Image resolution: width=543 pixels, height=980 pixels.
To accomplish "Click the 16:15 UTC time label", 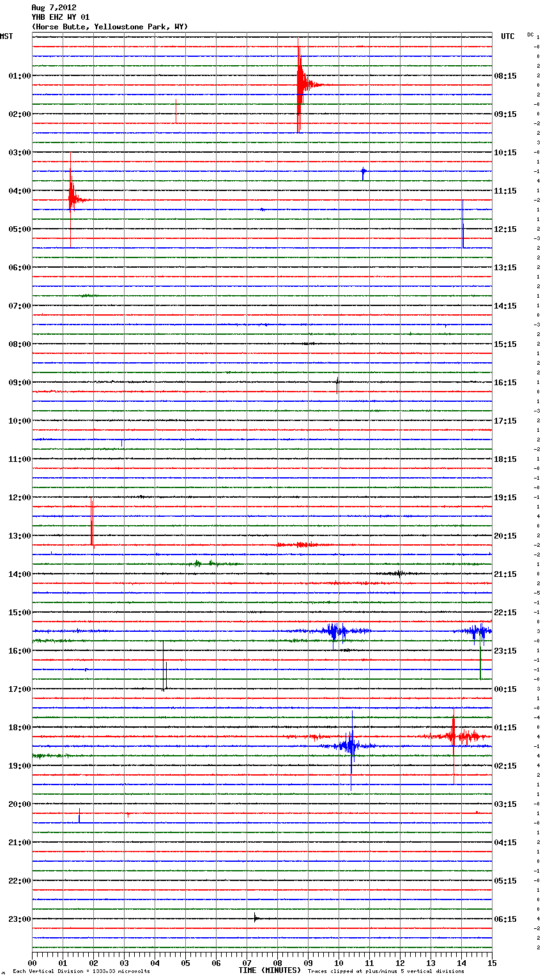I will 505,382.
